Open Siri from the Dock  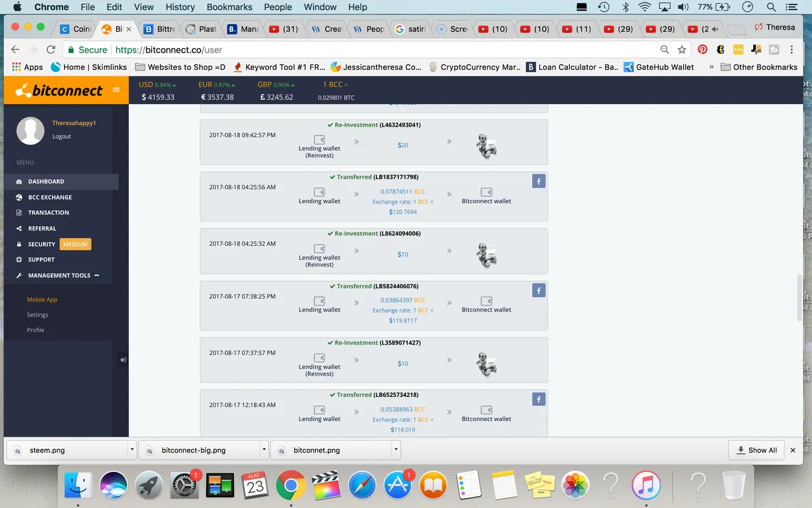[x=114, y=486]
